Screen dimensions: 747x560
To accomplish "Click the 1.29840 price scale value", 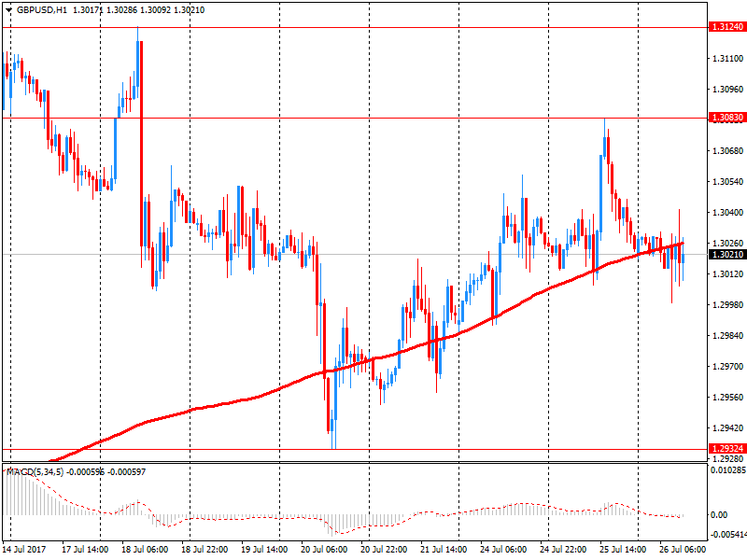I will click(728, 336).
